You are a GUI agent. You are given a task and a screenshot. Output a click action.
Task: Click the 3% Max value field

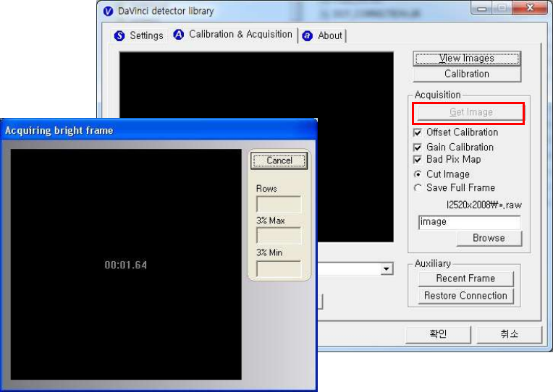[279, 236]
